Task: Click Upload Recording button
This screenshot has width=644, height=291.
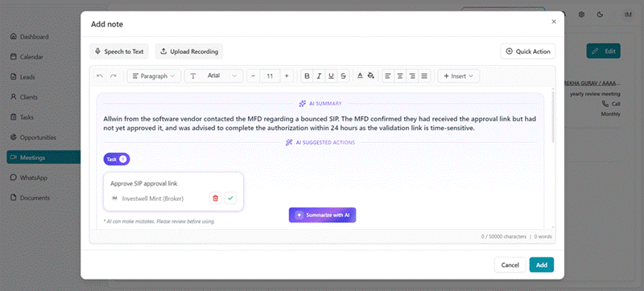Action: point(189,51)
